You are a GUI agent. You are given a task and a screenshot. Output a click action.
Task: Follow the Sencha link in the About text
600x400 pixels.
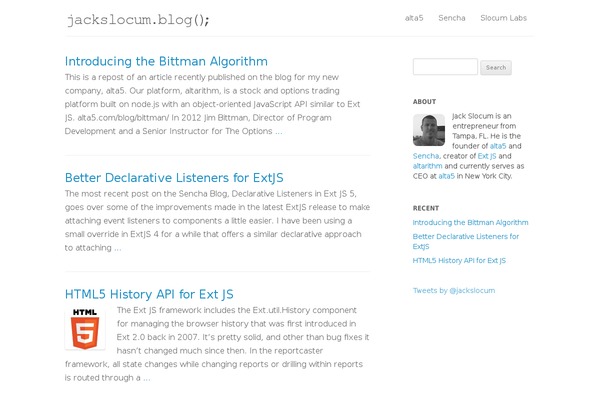tap(426, 156)
